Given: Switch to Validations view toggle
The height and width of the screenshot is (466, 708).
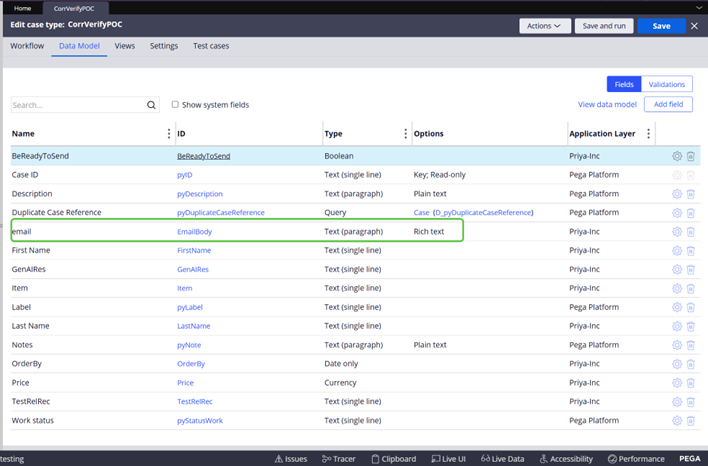Looking at the screenshot, I should [x=667, y=85].
